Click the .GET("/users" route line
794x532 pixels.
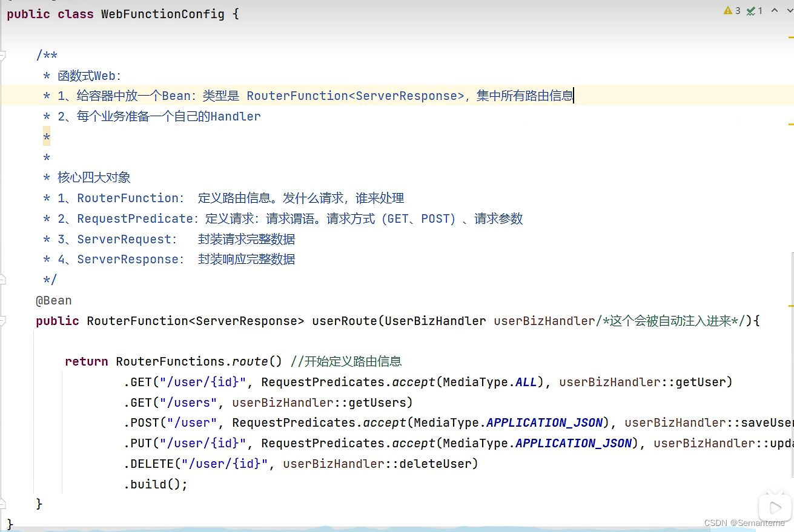tap(268, 402)
